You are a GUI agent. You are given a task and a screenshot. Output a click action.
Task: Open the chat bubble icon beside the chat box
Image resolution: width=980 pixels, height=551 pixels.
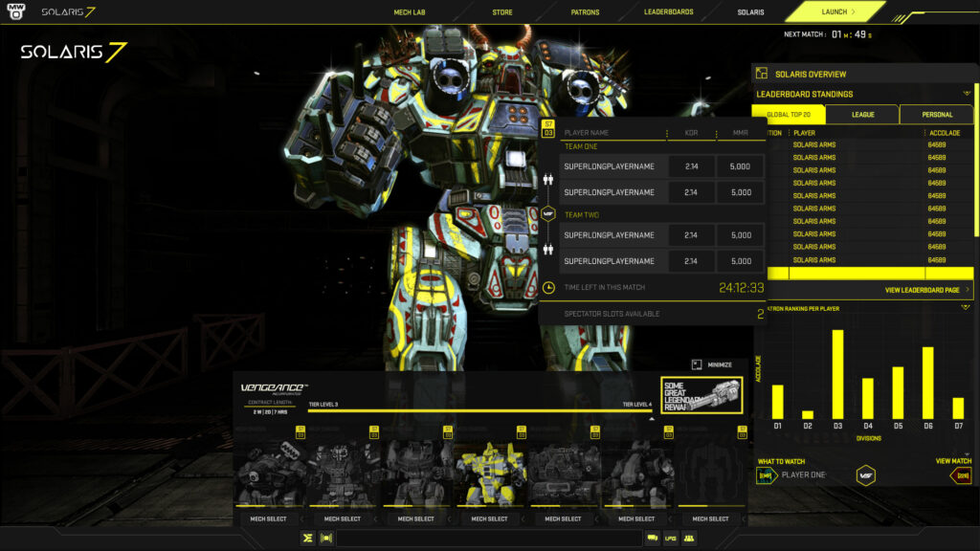click(653, 538)
